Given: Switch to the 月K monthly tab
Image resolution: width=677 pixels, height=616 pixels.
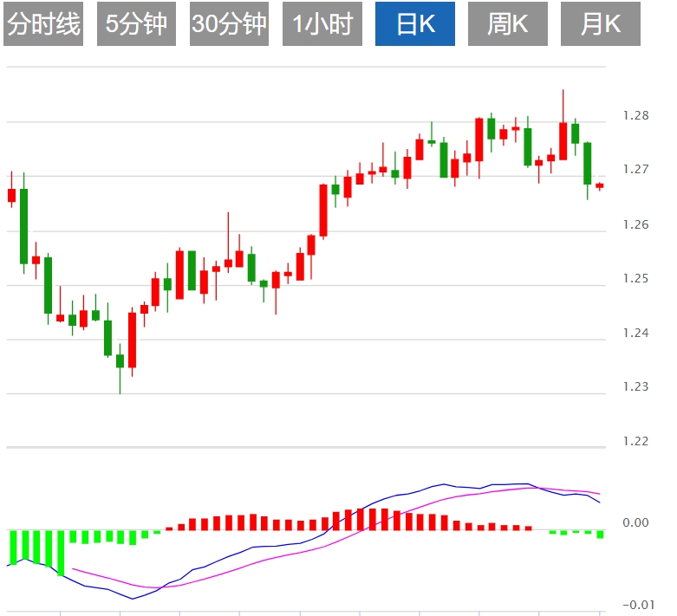Looking at the screenshot, I should 601,23.
